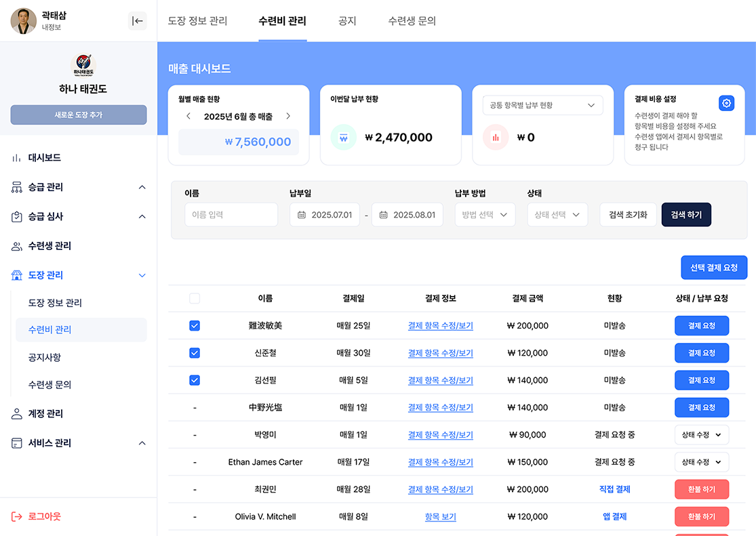This screenshot has width=756, height=536.
Task: Switch to the 공지 tab
Action: [x=347, y=21]
